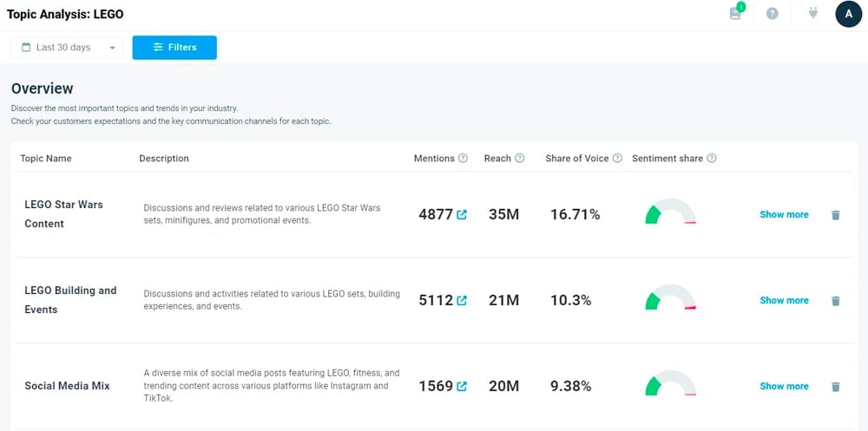Click the 1569 mentions value
The image size is (868, 431).
click(436, 386)
